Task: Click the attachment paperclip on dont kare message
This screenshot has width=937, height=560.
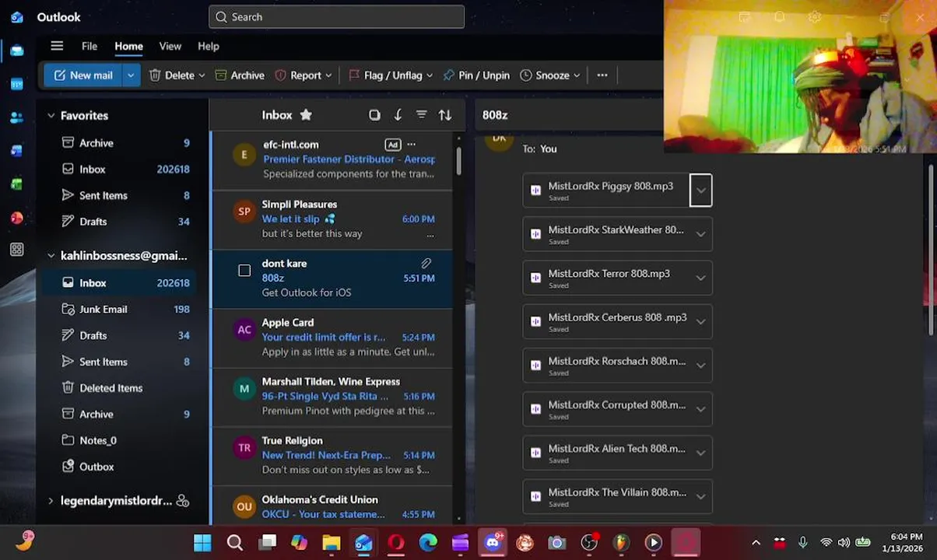Action: pyautogui.click(x=426, y=264)
